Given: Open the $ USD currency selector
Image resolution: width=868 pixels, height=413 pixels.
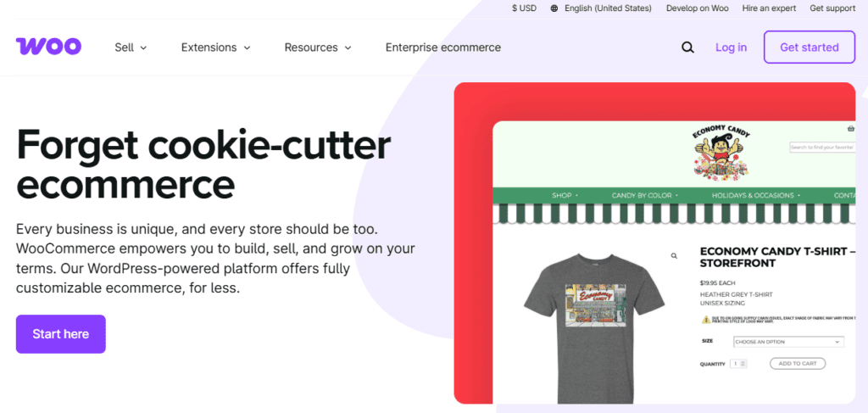Looking at the screenshot, I should click(524, 8).
